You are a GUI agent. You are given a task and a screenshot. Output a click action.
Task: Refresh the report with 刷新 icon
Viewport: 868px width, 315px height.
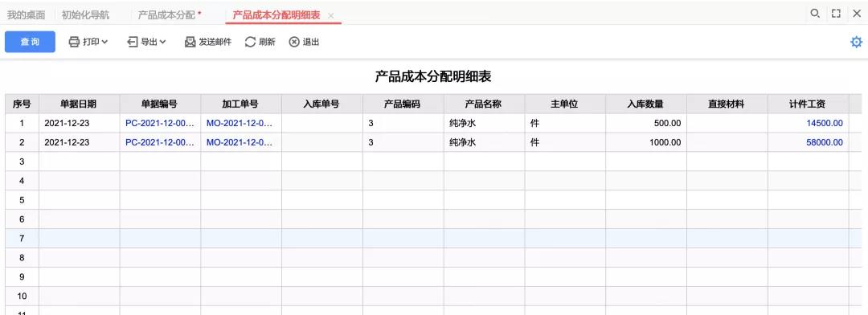coord(250,42)
